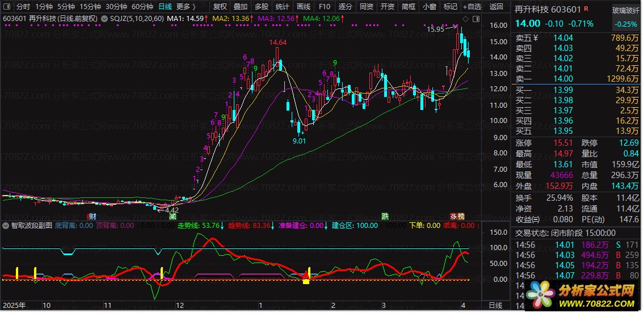Screen dimensions: 644x313
Task: Toggle the 复权 price adjustment option
Action: (220, 7)
